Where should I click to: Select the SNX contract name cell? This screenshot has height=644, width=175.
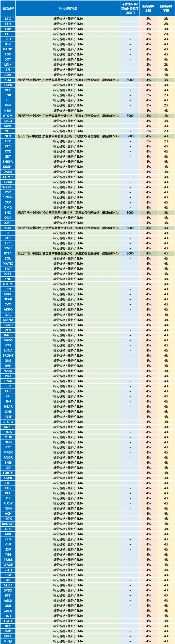click(8, 213)
